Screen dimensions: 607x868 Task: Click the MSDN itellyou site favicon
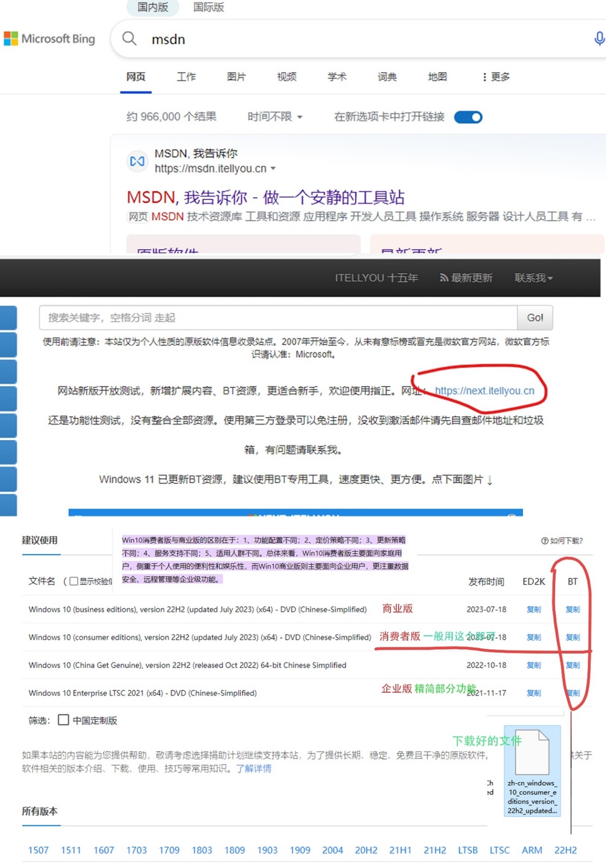(x=137, y=161)
